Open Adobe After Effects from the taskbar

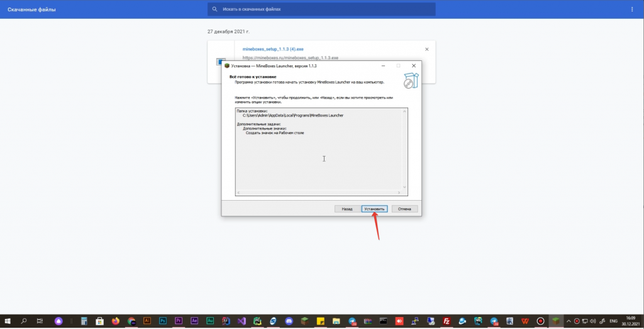pyautogui.click(x=194, y=321)
